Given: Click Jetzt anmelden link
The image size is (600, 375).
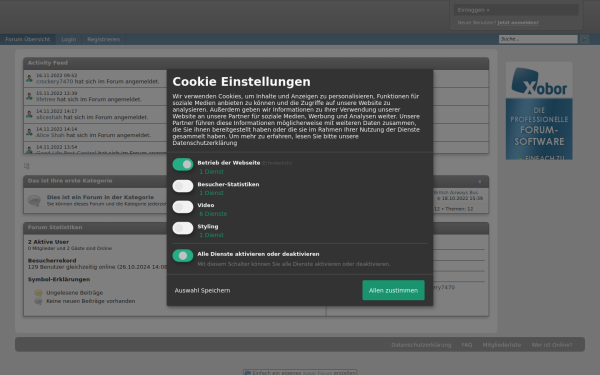Looking at the screenshot, I should [x=518, y=23].
